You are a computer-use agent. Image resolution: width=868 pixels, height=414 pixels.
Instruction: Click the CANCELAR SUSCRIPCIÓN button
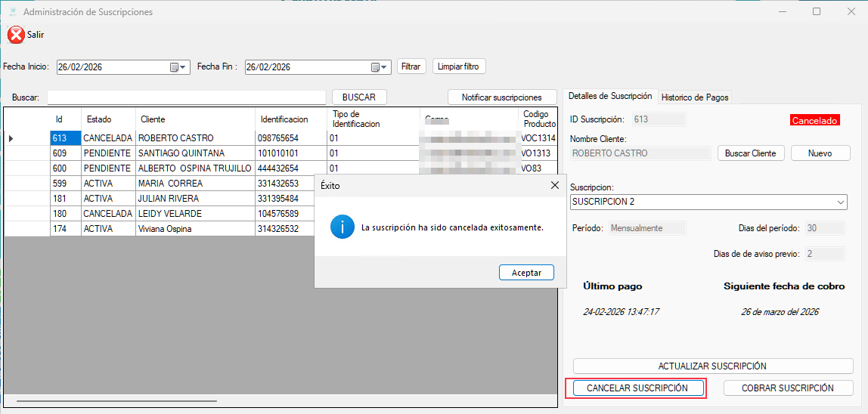[x=637, y=388]
